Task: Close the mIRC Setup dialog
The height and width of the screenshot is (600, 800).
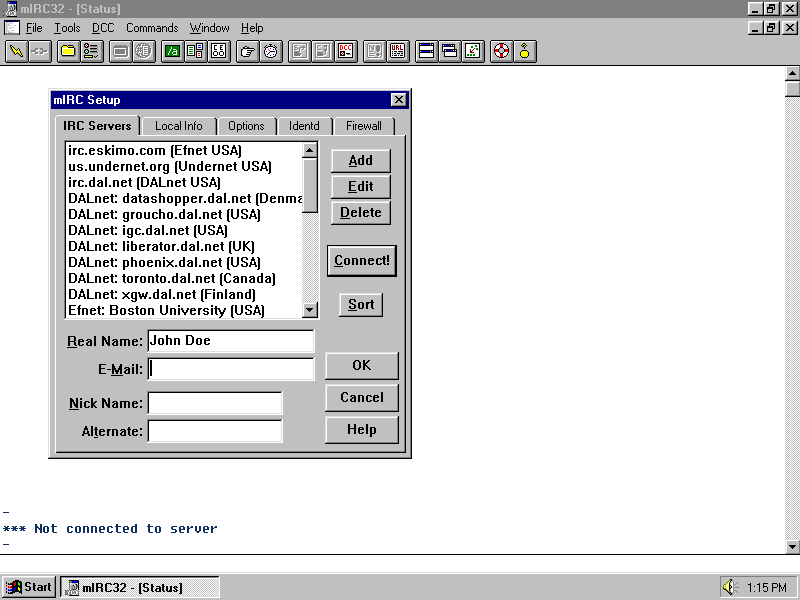Action: 399,100
